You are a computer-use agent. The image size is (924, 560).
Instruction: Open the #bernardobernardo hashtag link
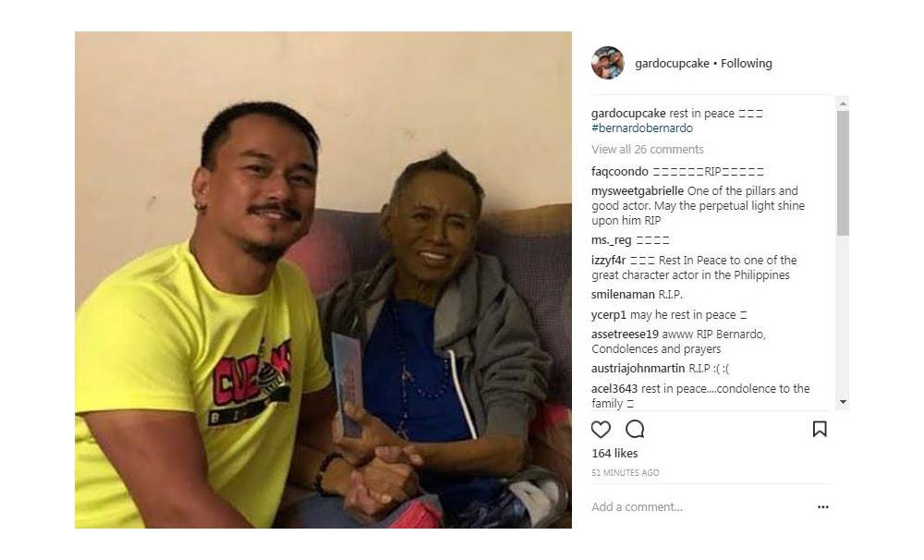pos(642,128)
